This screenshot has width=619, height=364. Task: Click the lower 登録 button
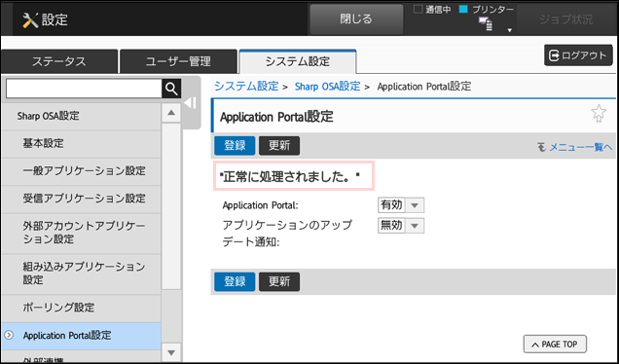point(235,281)
